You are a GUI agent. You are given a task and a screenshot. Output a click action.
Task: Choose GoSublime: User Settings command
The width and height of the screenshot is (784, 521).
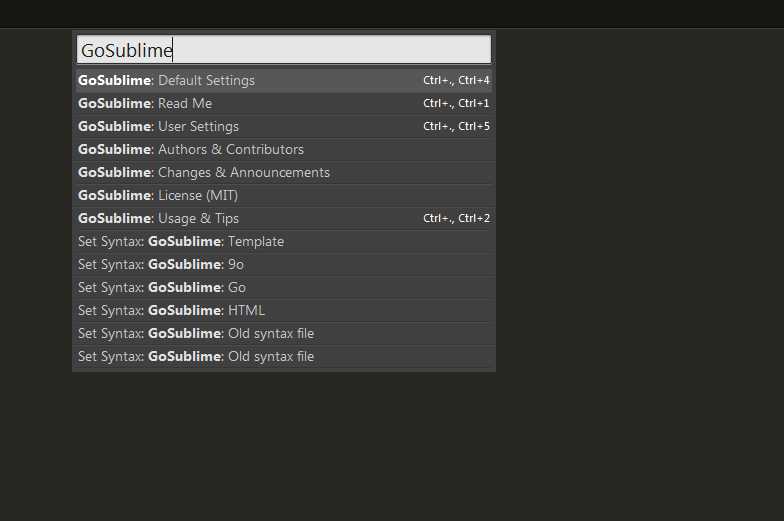(284, 126)
